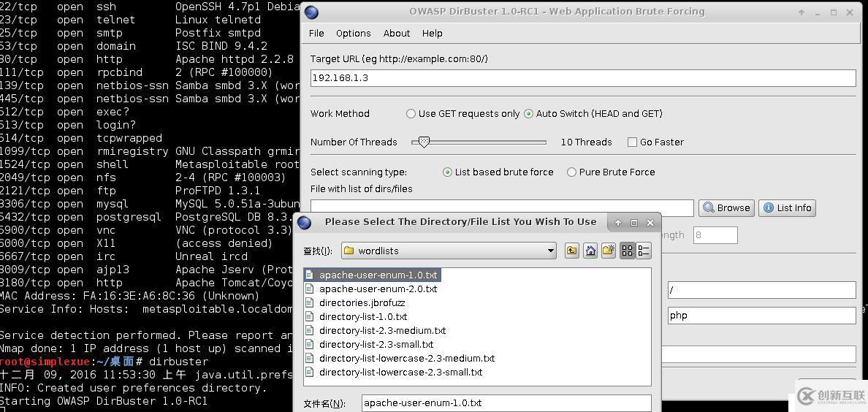Click the folder icon in wordlists combo box
This screenshot has width=868, height=412.
coord(349,251)
